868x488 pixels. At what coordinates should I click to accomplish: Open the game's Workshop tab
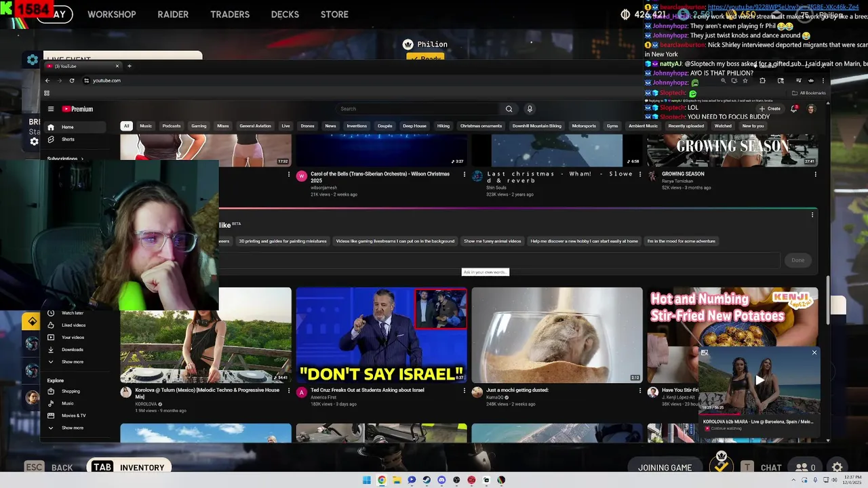(111, 14)
